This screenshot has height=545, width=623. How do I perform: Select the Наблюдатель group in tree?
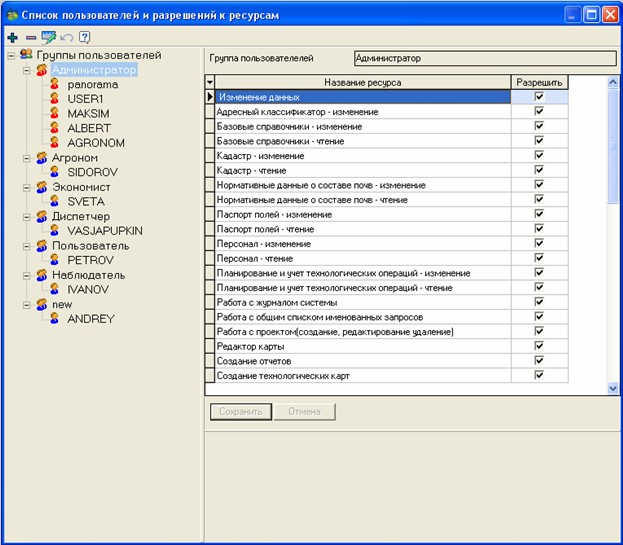tap(88, 275)
